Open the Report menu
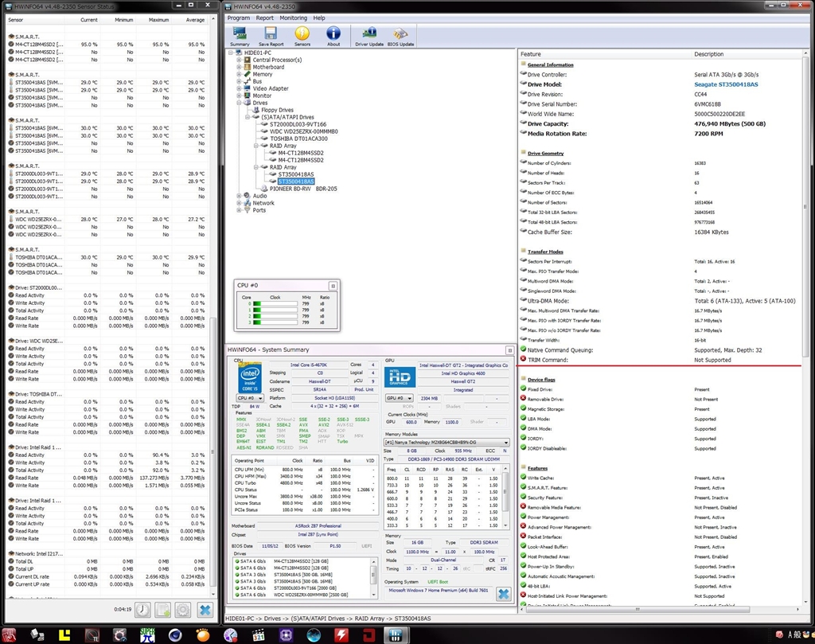Viewport: 815px width, 644px height. [264, 18]
